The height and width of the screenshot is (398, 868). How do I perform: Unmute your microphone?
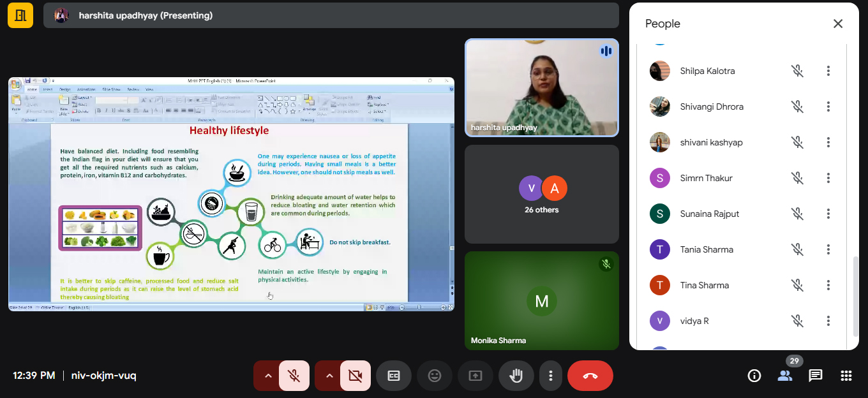point(294,376)
